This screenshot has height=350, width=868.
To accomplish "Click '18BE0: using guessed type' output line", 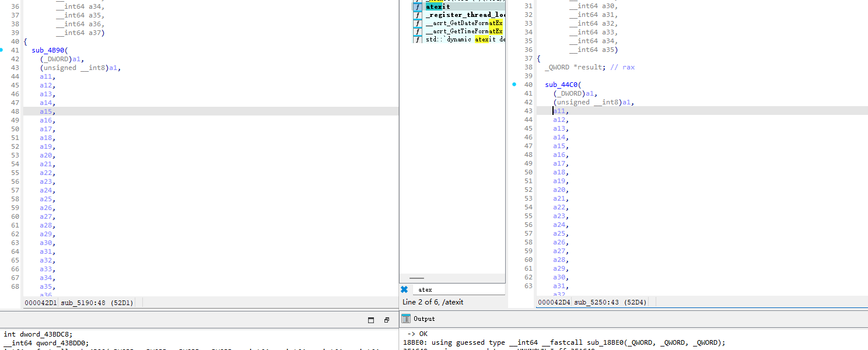I will pos(564,342).
